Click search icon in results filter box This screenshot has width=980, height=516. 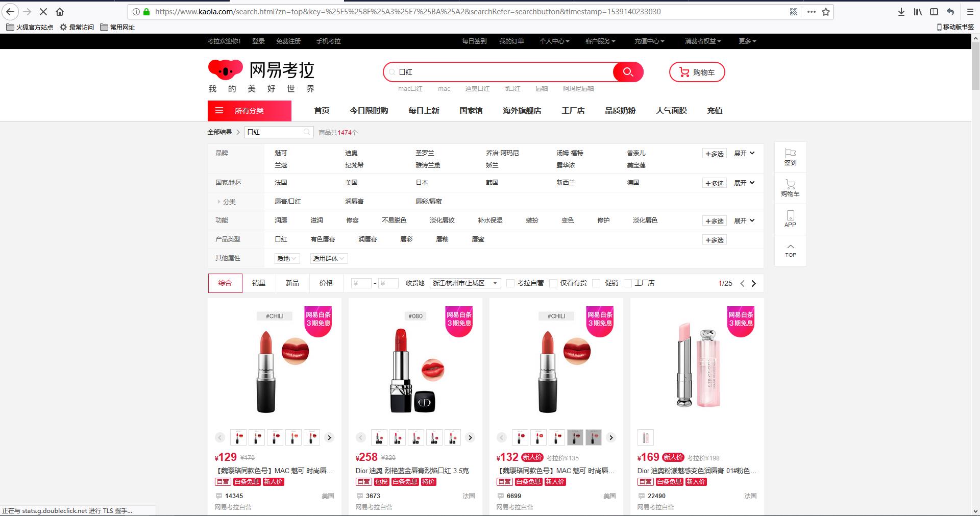click(307, 132)
